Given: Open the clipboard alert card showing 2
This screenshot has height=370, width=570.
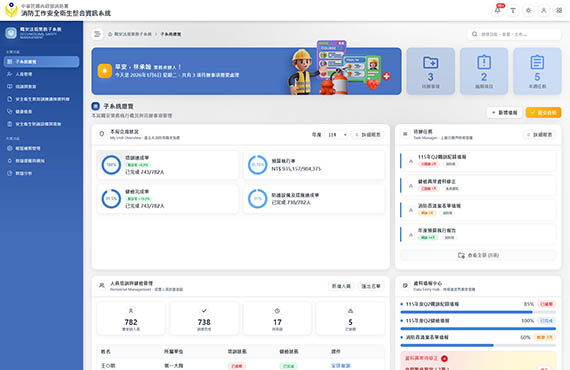Looking at the screenshot, I should [484, 71].
